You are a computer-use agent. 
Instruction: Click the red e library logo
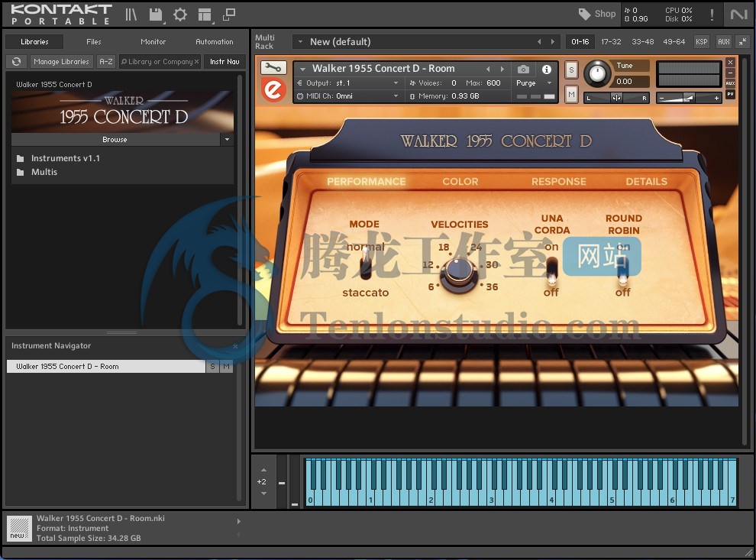[273, 89]
